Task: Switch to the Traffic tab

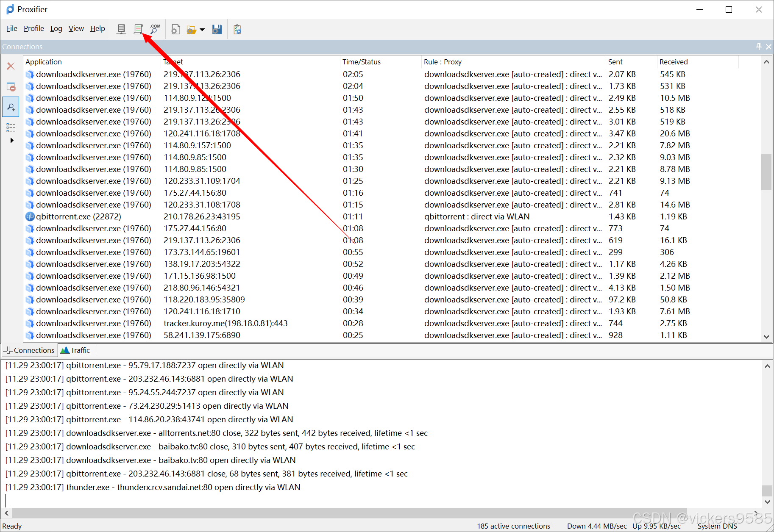Action: (x=76, y=350)
